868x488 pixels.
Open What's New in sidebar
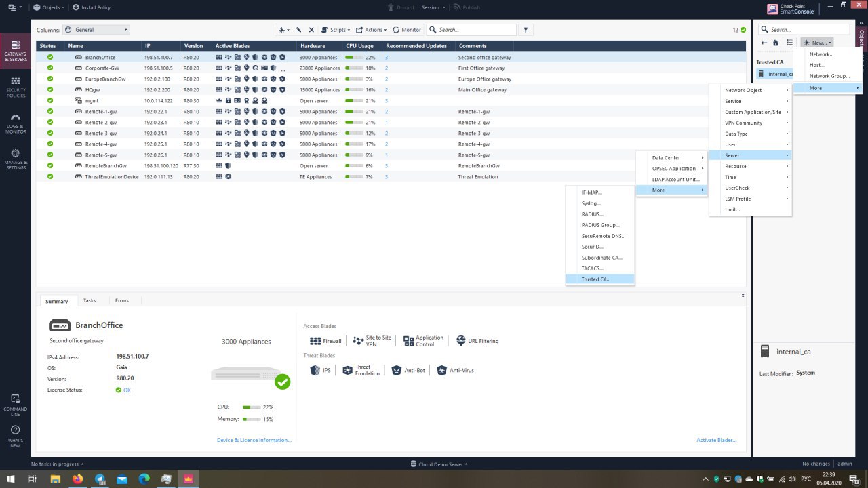click(x=16, y=436)
